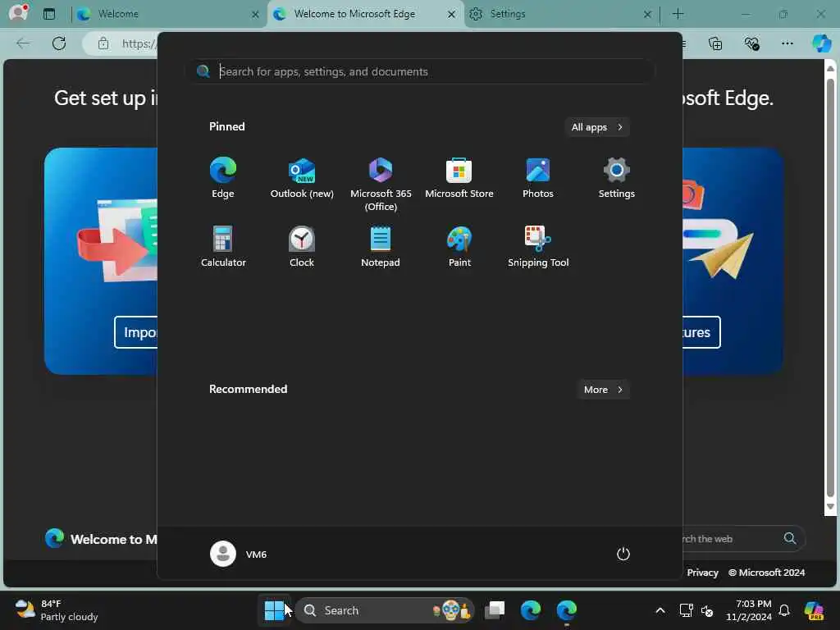Open weather widget showing 84°F
Viewport: 840px width, 630px height.
click(57, 610)
